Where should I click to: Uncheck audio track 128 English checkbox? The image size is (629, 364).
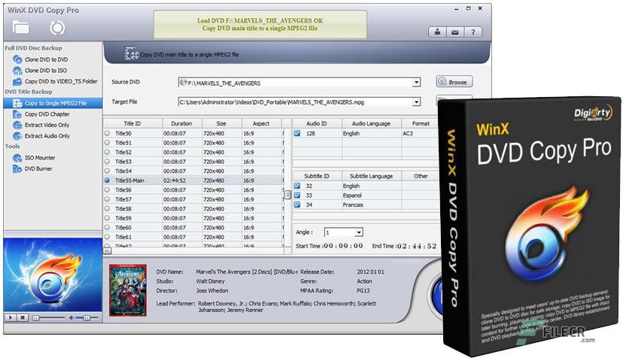coord(297,133)
